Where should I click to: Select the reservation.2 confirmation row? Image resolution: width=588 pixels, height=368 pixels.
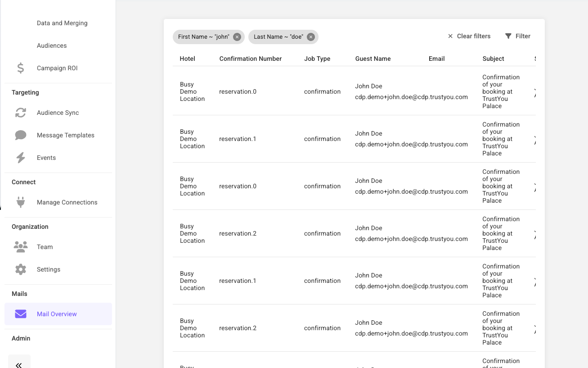238,233
